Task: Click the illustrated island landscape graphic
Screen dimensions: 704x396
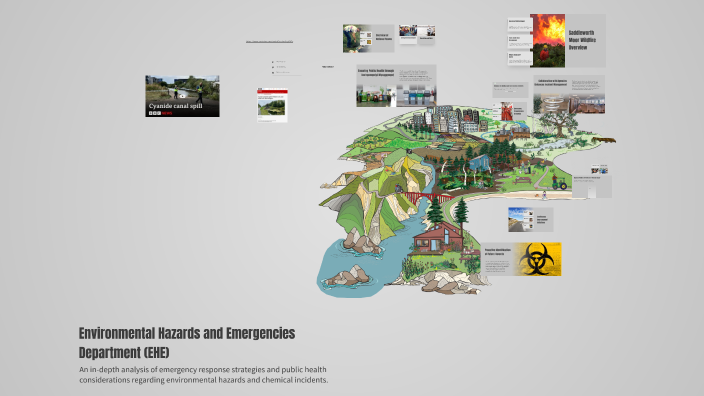Action: pos(467,201)
